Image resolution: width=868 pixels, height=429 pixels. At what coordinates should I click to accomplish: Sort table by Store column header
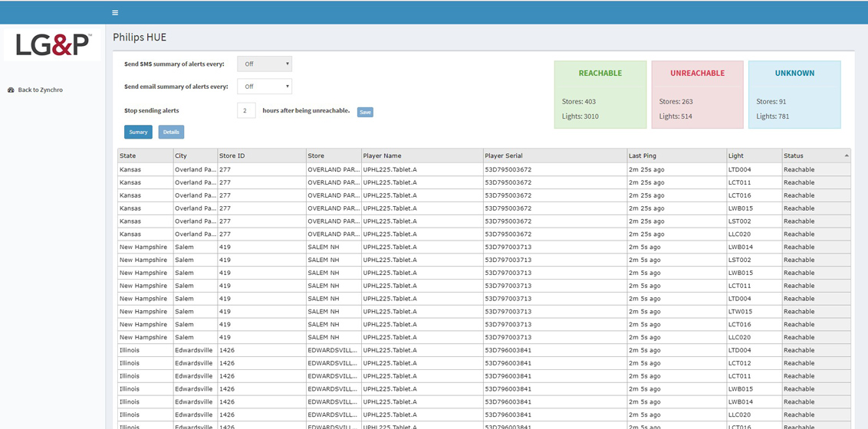coord(334,156)
